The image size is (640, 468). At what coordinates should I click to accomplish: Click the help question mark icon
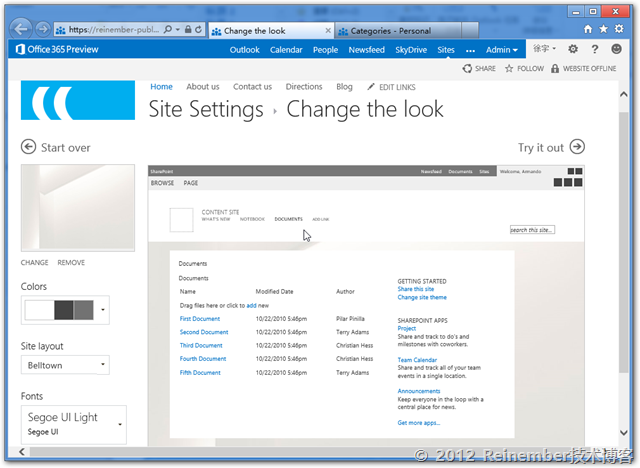coord(595,49)
